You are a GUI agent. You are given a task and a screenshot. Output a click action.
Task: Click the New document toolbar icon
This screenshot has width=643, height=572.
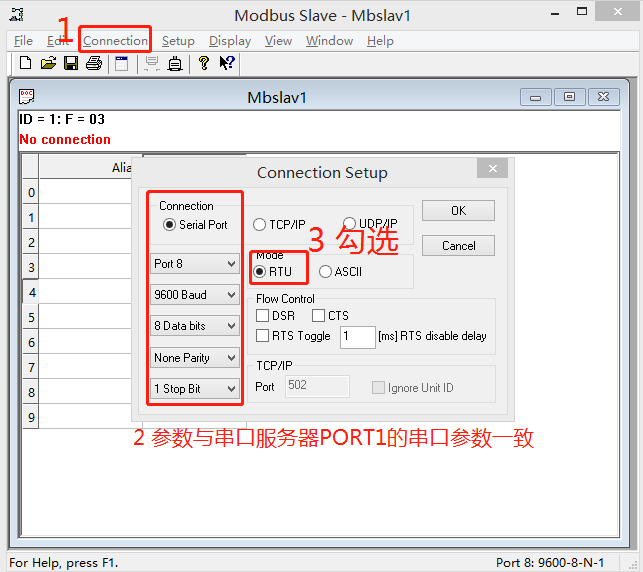point(25,63)
